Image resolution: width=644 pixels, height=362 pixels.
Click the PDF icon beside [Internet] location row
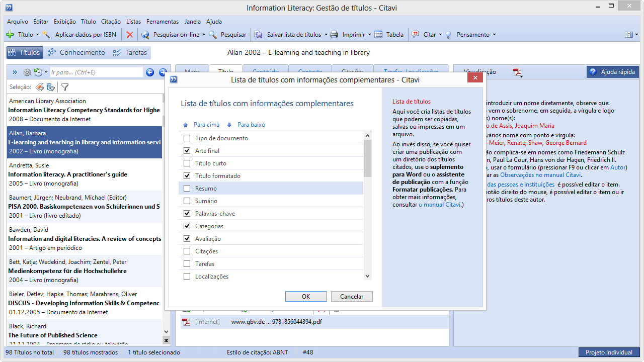tap(186, 322)
